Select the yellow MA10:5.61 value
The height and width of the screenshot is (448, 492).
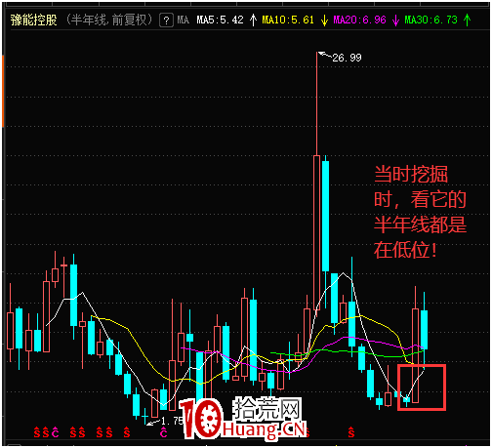(x=288, y=20)
